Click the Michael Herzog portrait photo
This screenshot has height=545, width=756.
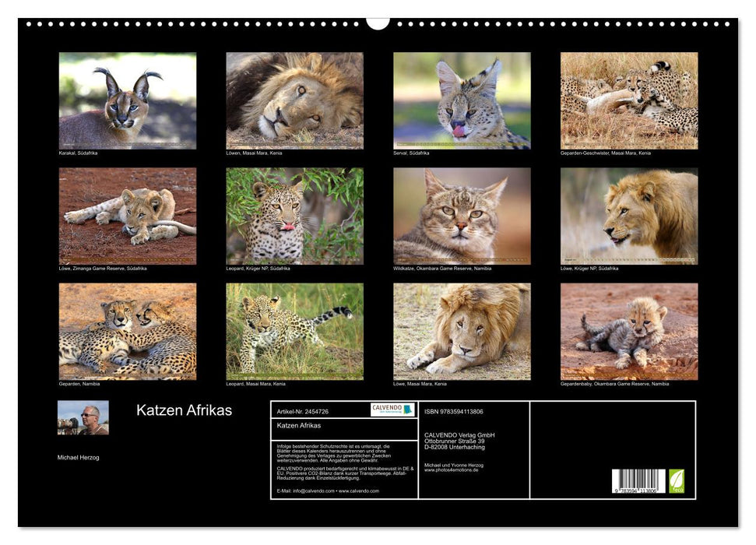click(x=83, y=417)
